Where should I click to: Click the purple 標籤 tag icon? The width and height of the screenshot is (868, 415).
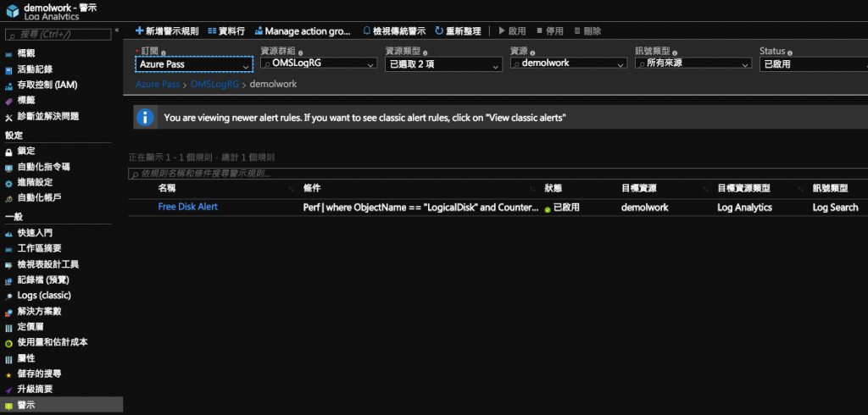click(x=8, y=102)
